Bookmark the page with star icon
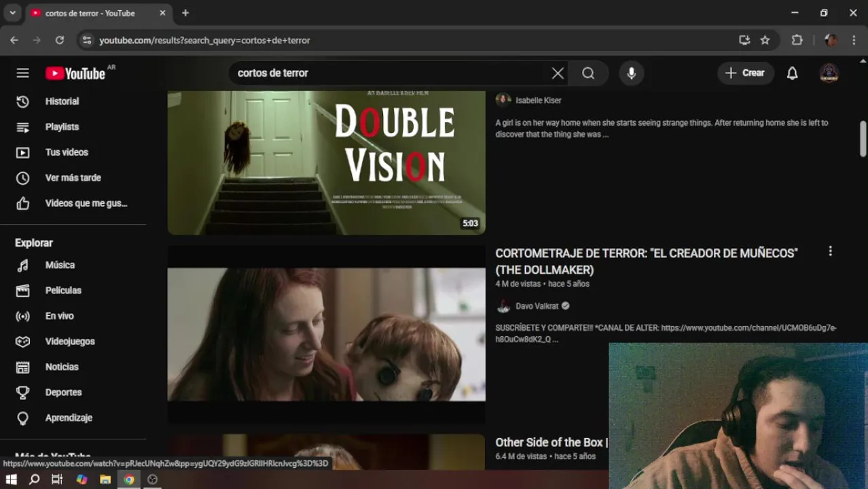Image resolution: width=868 pixels, height=489 pixels. tap(765, 40)
